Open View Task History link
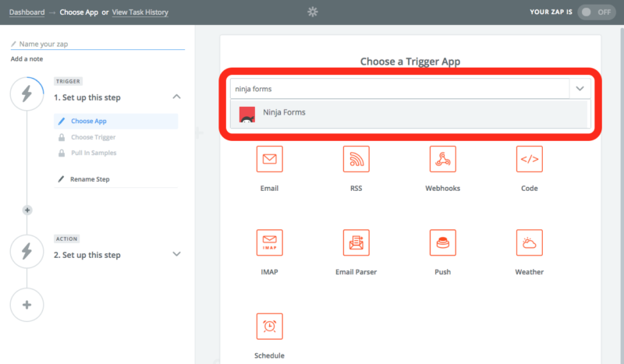624x364 pixels. pos(140,12)
